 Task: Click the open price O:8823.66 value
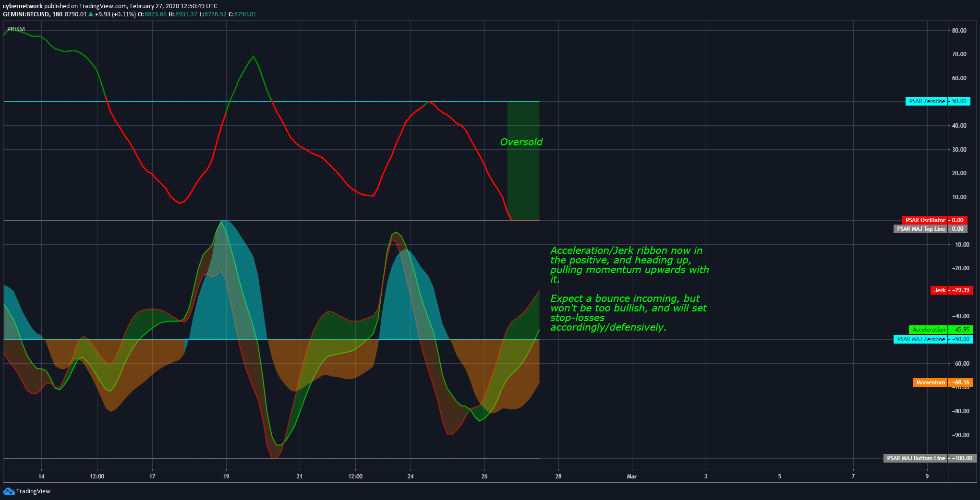pos(152,14)
